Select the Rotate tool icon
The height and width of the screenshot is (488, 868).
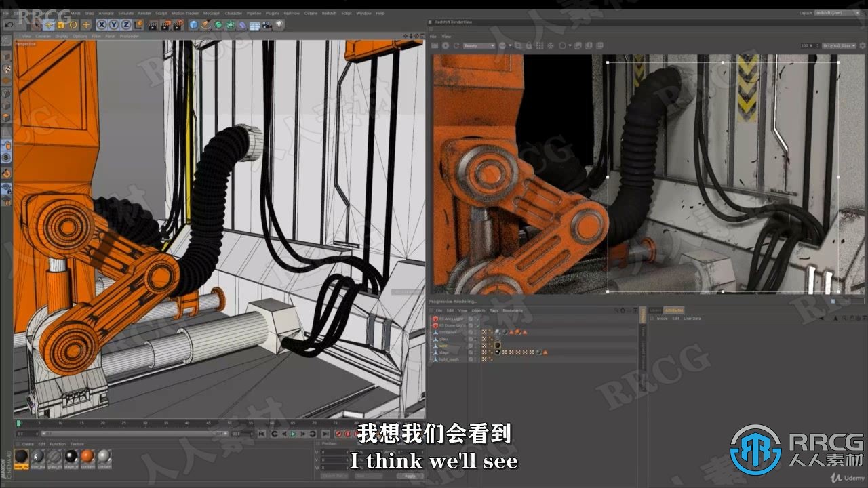[x=73, y=24]
